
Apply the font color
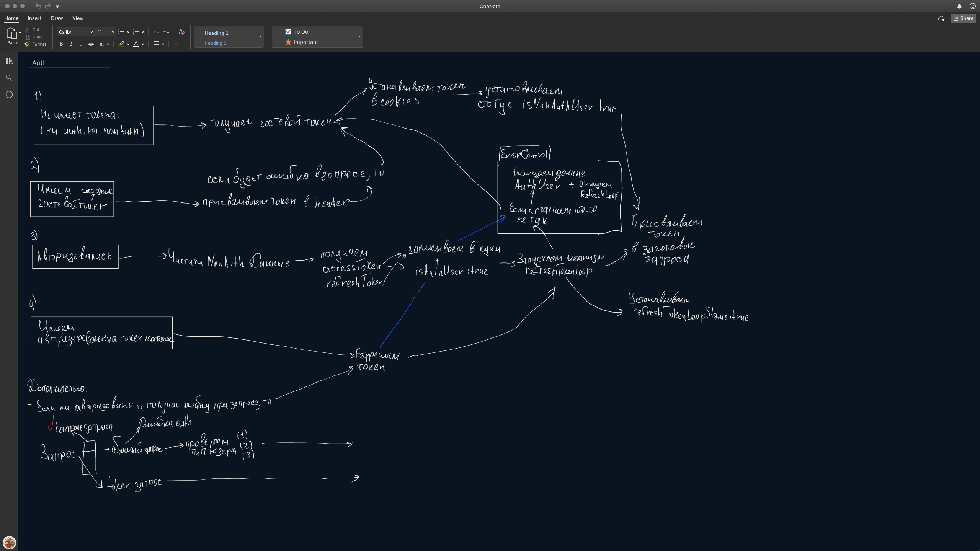136,44
